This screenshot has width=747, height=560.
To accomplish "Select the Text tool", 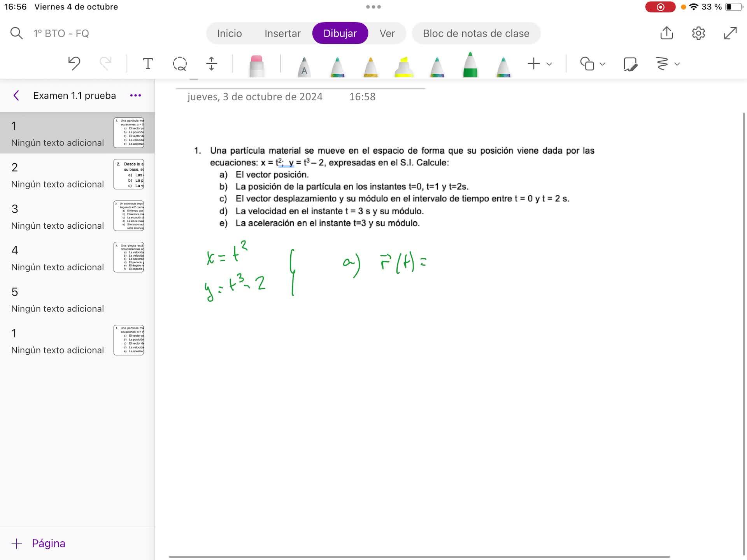I will coord(147,63).
